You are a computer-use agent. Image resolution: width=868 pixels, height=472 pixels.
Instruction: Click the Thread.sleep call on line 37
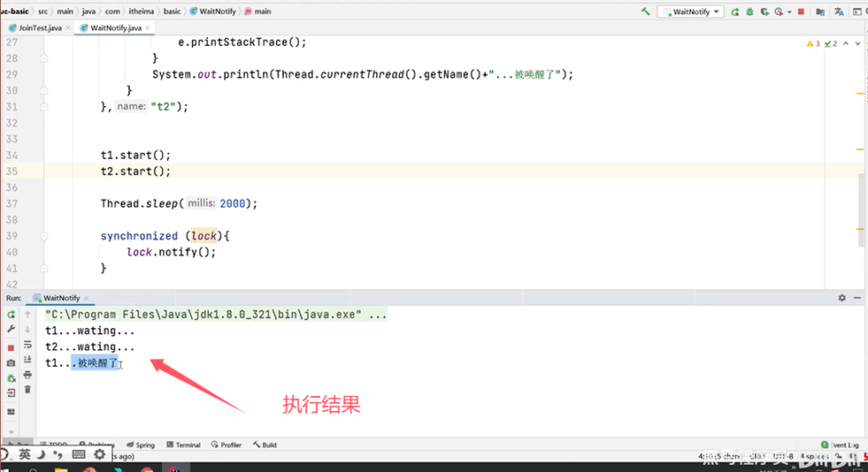179,204
